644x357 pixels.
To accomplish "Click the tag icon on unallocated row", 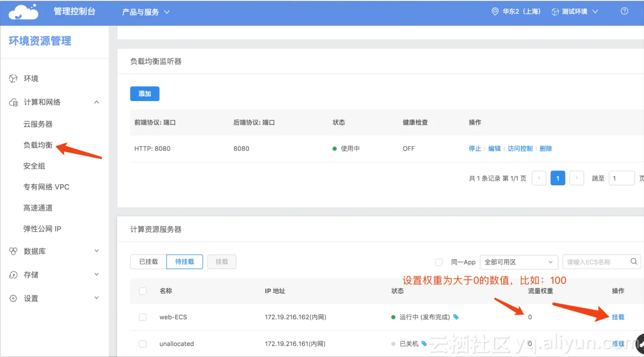I will pos(424,344).
